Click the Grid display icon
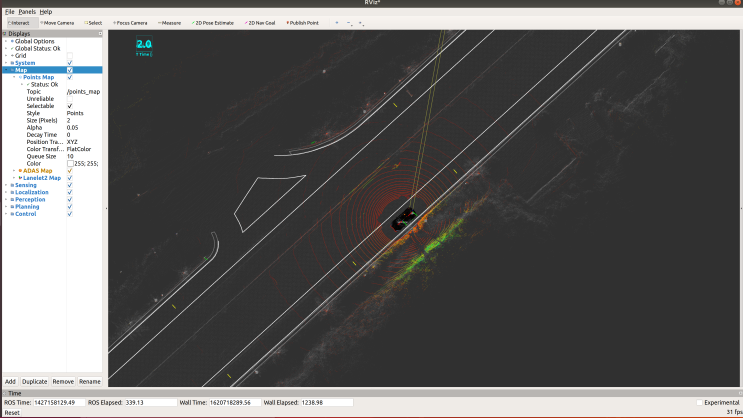The width and height of the screenshot is (743, 418). tap(12, 55)
